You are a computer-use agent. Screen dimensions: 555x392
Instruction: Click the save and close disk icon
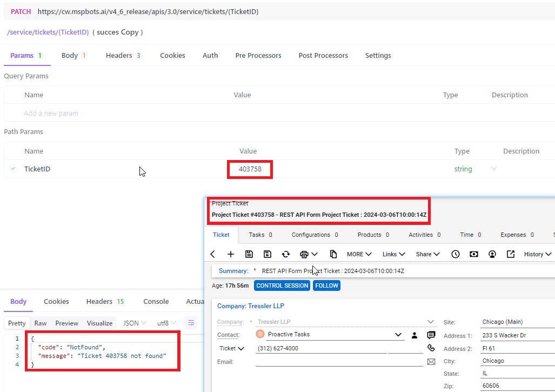[268, 254]
